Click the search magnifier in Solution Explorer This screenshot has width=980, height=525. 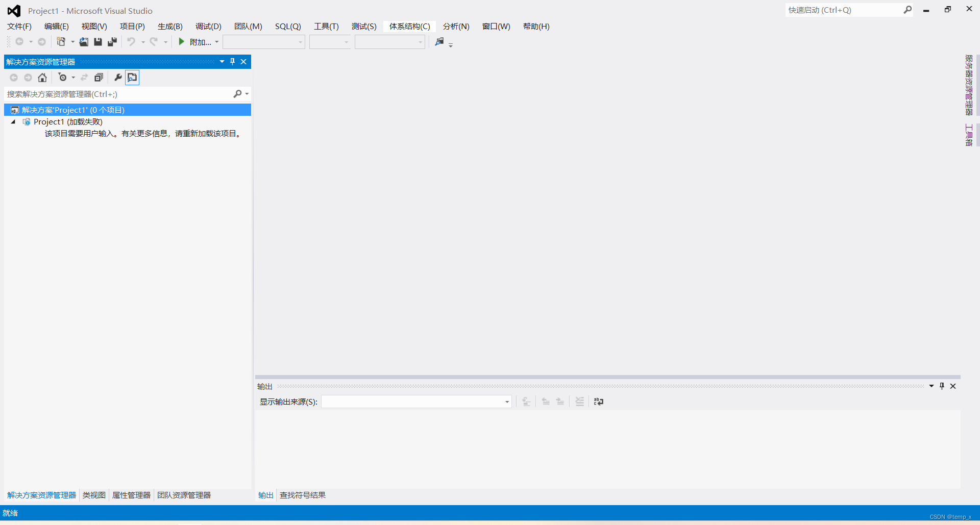(x=237, y=94)
